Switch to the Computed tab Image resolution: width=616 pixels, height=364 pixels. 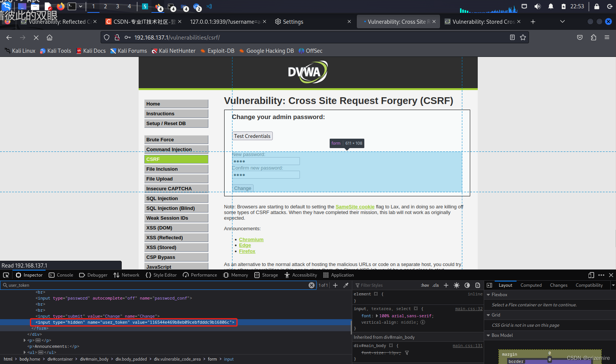pyautogui.click(x=531, y=285)
